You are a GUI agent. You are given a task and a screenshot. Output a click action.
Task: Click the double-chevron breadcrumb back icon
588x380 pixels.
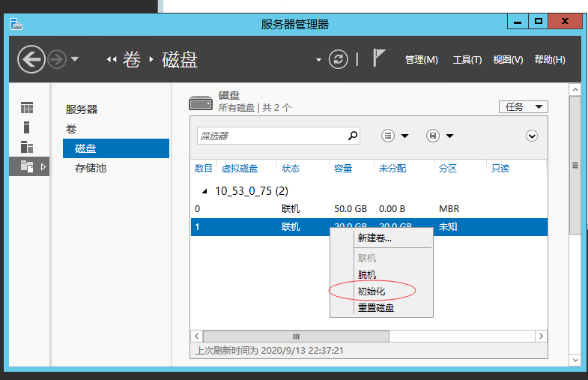(112, 59)
